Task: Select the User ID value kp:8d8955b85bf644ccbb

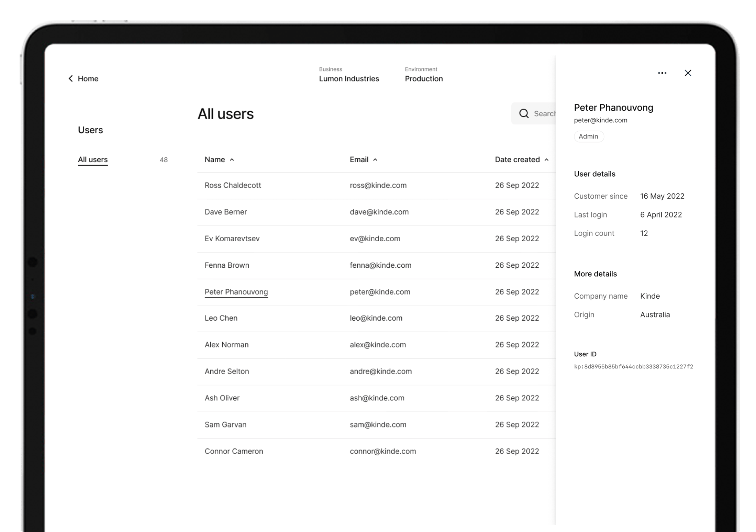Action: point(633,366)
